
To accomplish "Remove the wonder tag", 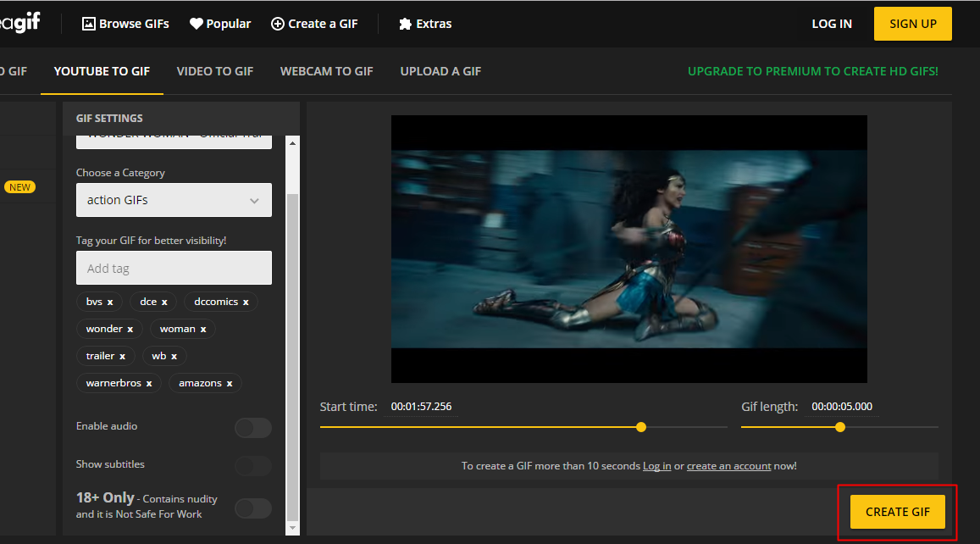I will pyautogui.click(x=130, y=329).
